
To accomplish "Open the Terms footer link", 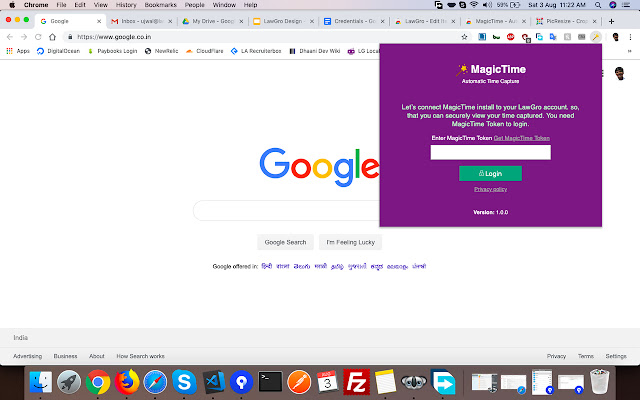I will click(586, 356).
